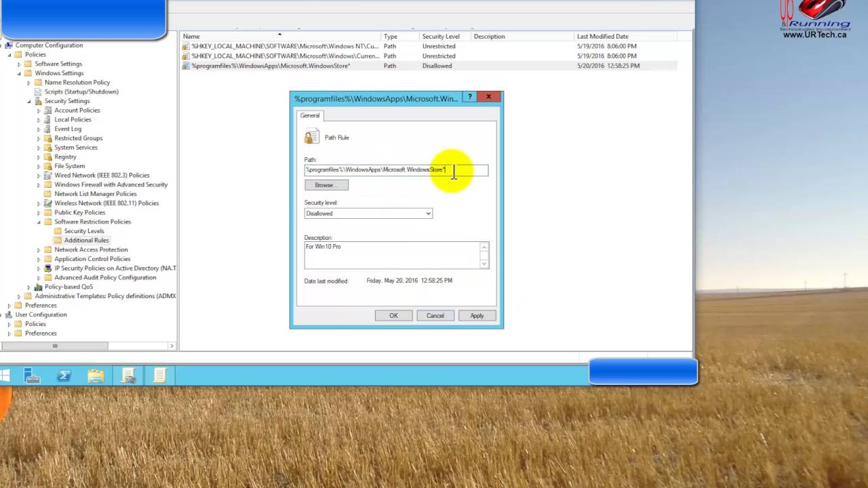Sort the rules by the Name column
Screen dimensions: 868x488
point(191,36)
